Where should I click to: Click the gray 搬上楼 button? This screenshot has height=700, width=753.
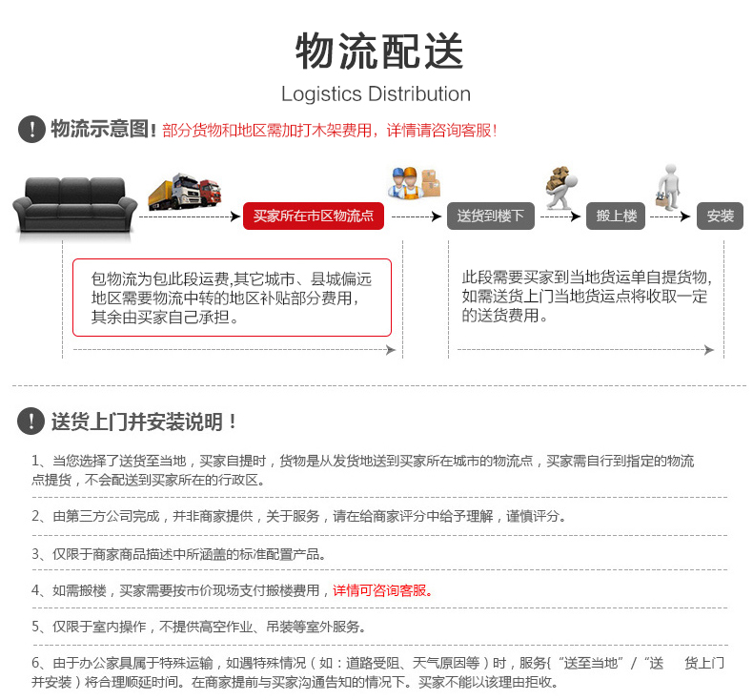(616, 216)
